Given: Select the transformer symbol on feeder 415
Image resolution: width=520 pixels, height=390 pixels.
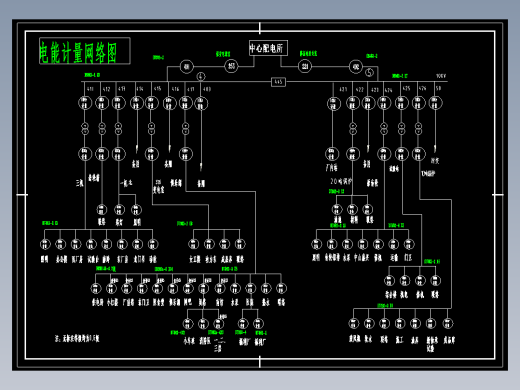Looking at the screenshot, I should 151,129.
